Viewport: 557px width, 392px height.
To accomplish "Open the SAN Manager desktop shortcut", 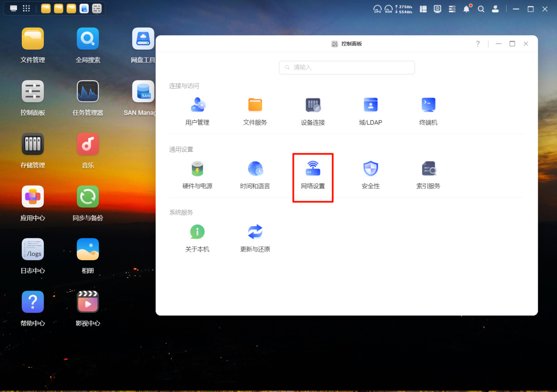I will [x=140, y=98].
